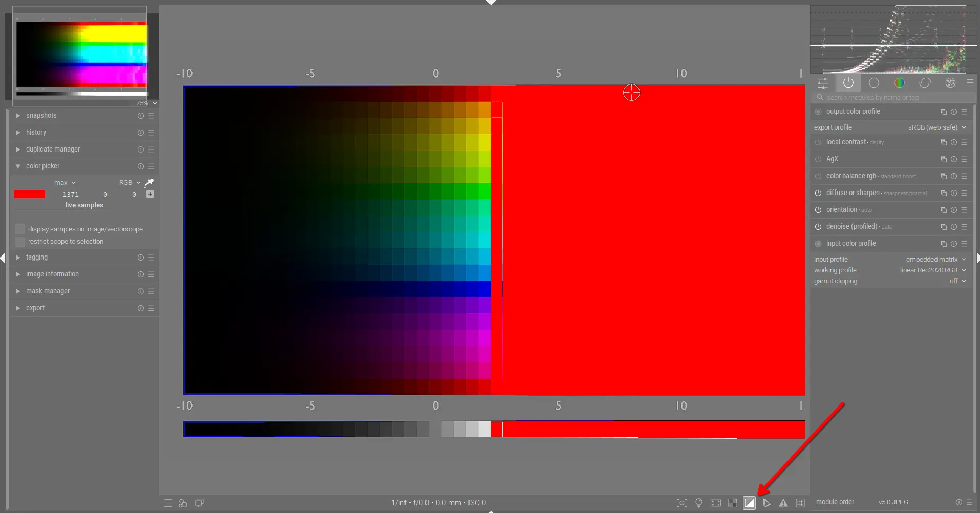
Task: Open a second darkroom window
Action: tap(199, 503)
